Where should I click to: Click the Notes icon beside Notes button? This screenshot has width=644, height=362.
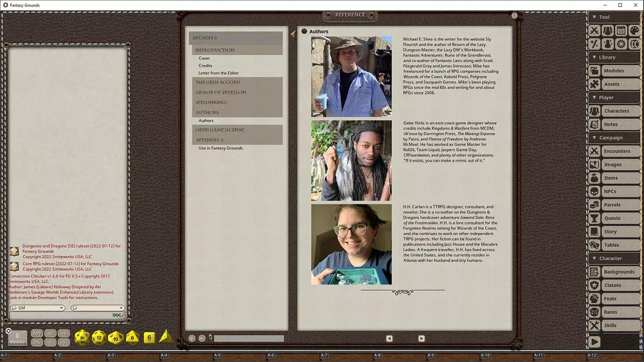point(595,124)
